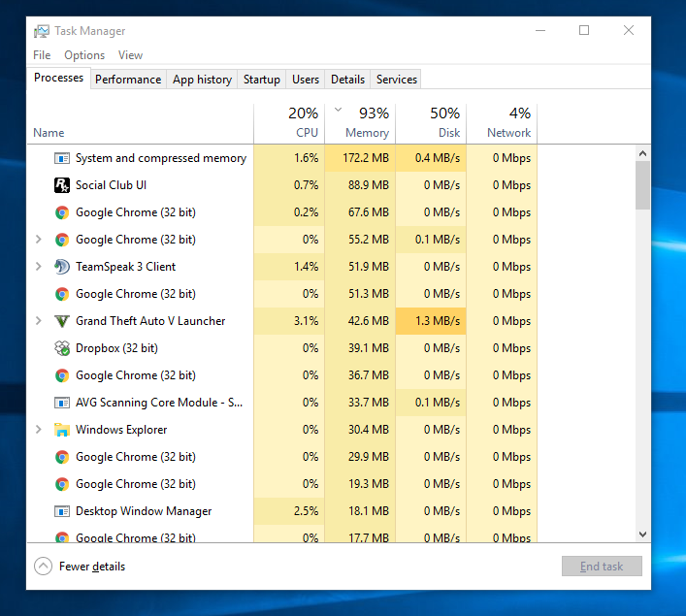Open the Details tab
The image size is (686, 616).
(347, 80)
